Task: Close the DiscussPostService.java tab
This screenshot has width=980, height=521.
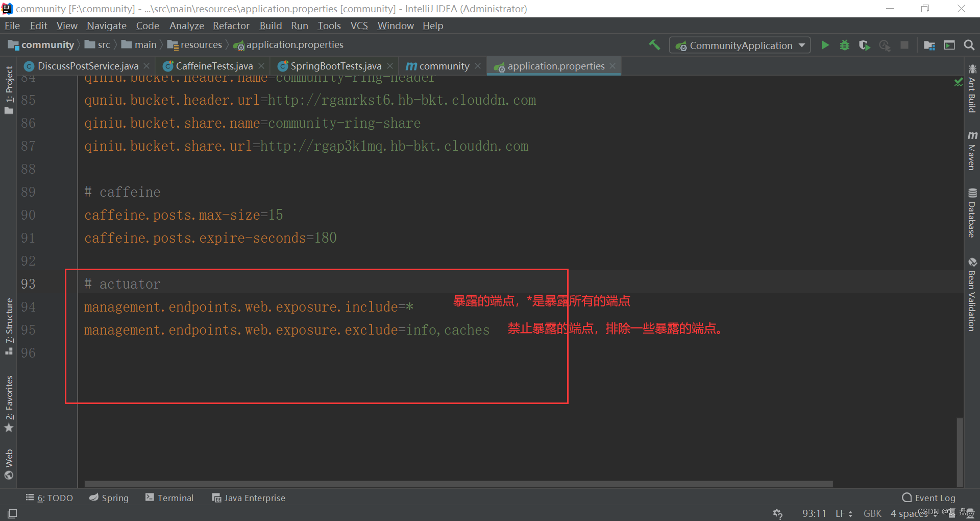Action: [x=146, y=66]
